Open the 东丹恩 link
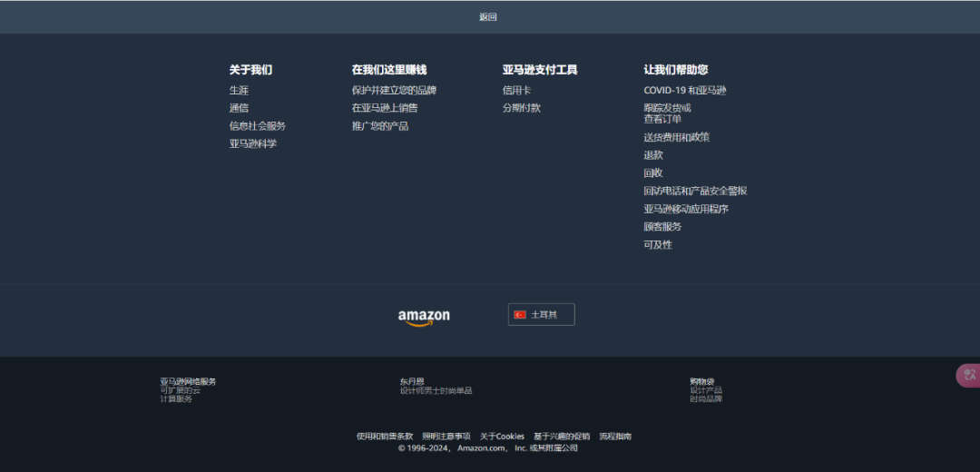The image size is (980, 472). point(412,381)
